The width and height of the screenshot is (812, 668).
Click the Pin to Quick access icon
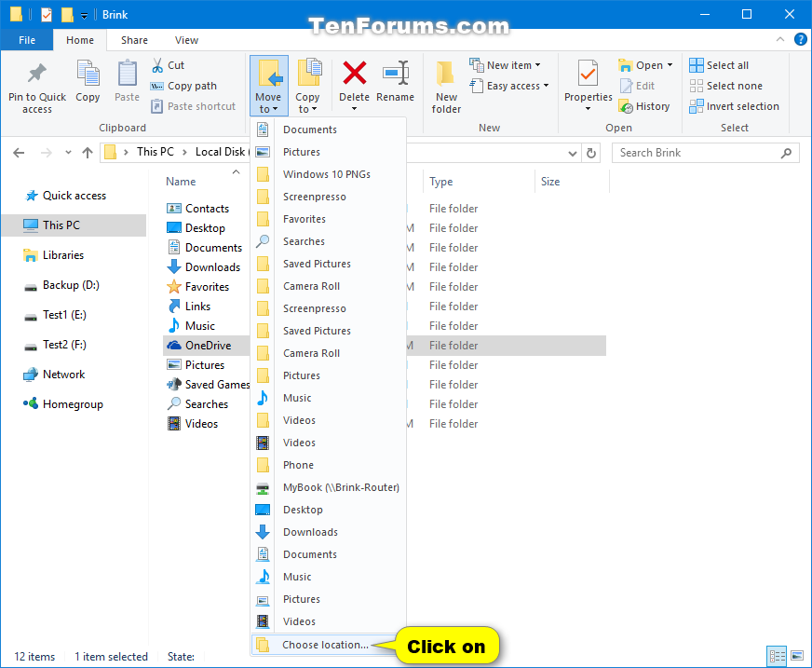click(36, 74)
